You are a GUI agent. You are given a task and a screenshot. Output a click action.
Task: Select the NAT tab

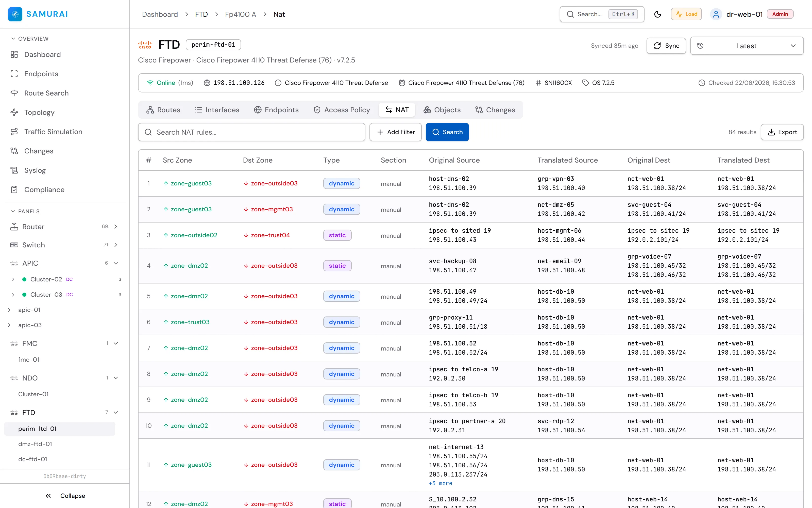pos(397,110)
